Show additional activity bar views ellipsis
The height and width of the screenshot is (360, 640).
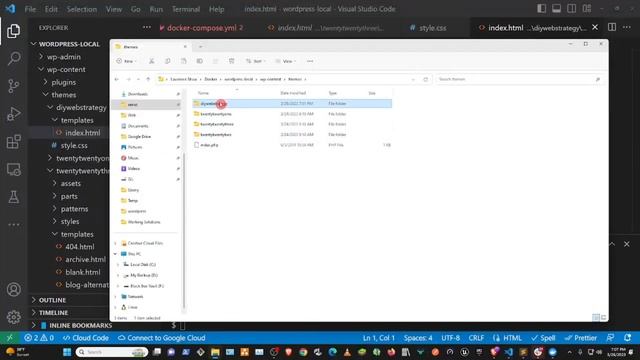13,224
